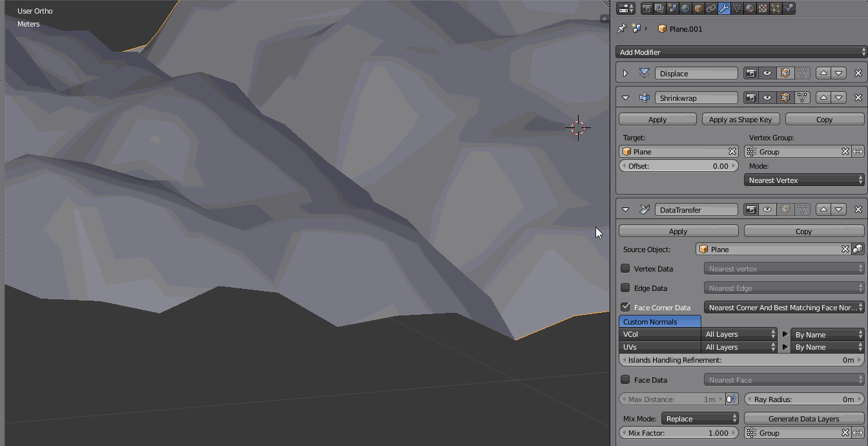Click the pin icon in the properties breadcrumb
This screenshot has width=868, height=446.
click(621, 28)
